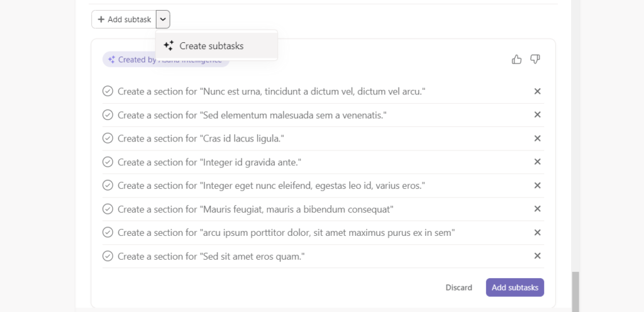Mark "Nunc est urna" subtask complete
This screenshot has width=644, height=312.
[108, 91]
